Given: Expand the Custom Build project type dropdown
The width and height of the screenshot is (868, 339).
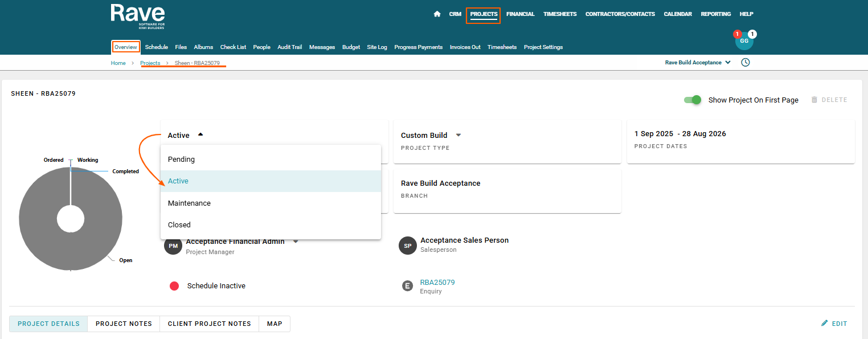Looking at the screenshot, I should point(458,135).
